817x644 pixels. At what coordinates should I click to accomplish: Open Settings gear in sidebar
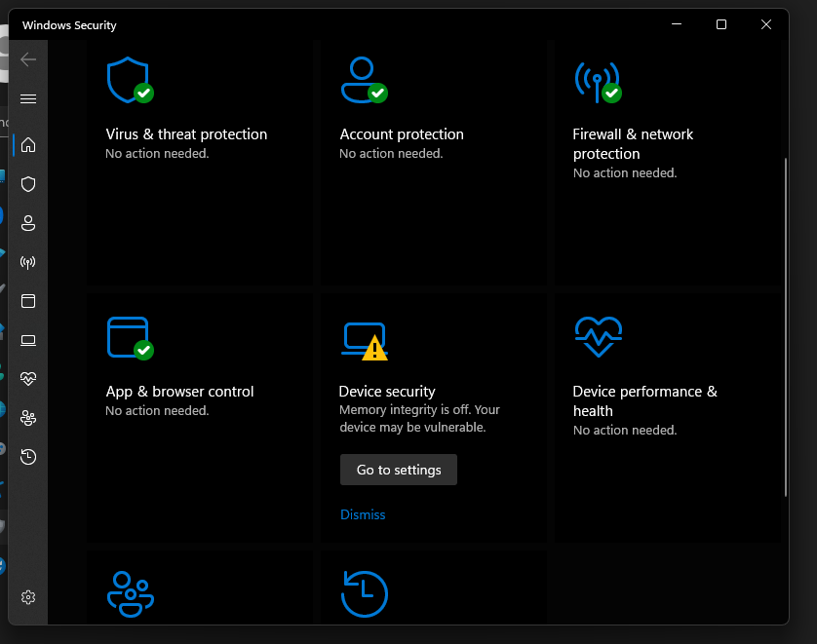(28, 597)
